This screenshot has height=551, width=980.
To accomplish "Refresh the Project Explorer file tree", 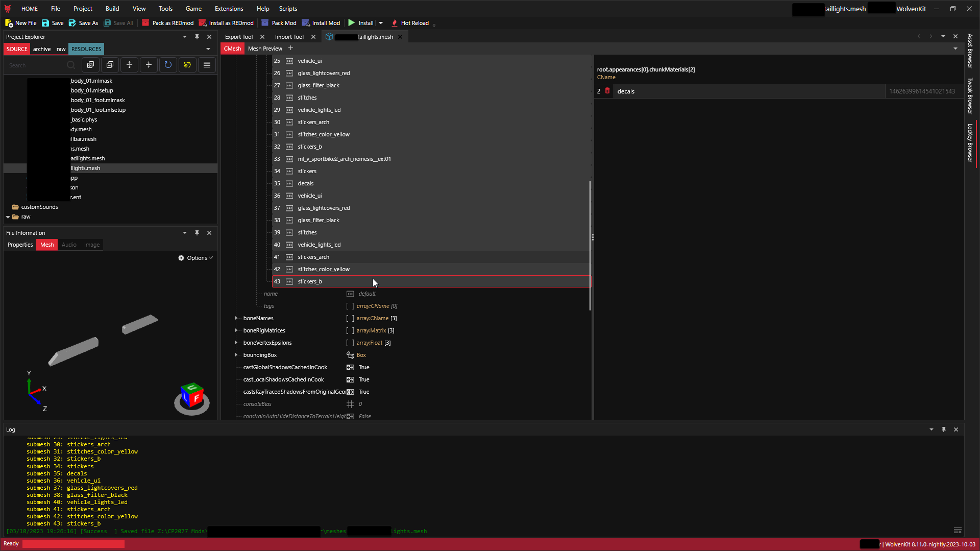I will coord(168,65).
